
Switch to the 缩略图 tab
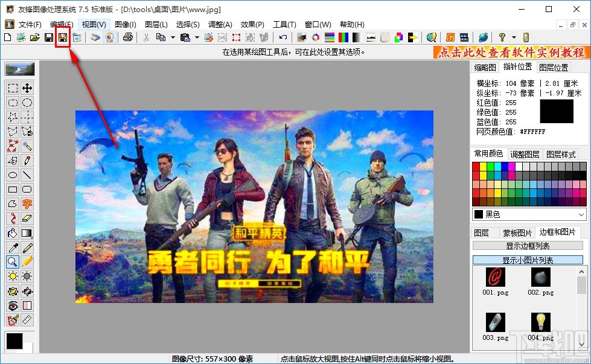tap(485, 68)
